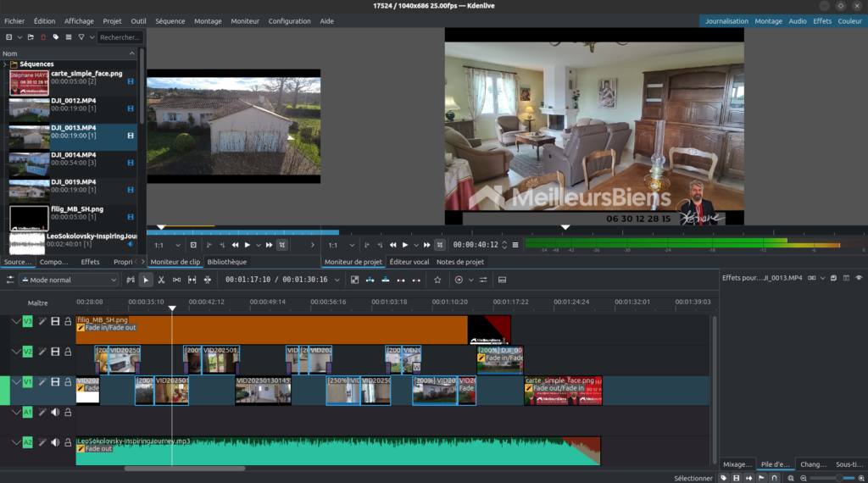Set zone out point in project monitor
This screenshot has width=868, height=483.
coord(380,245)
